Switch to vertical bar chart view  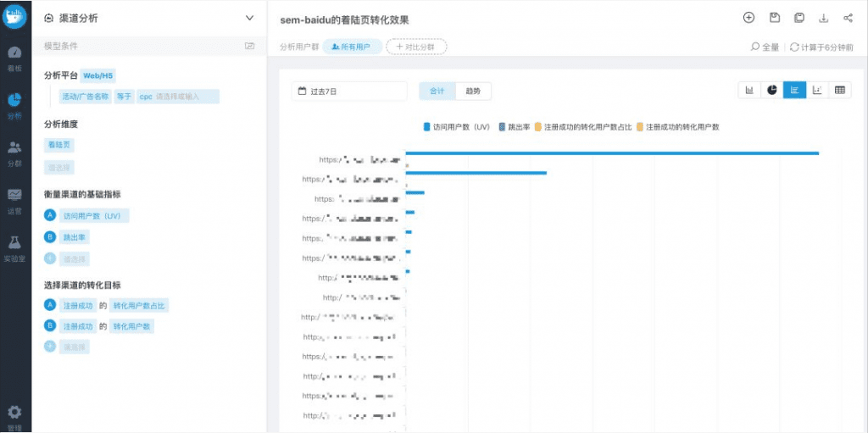tap(750, 91)
